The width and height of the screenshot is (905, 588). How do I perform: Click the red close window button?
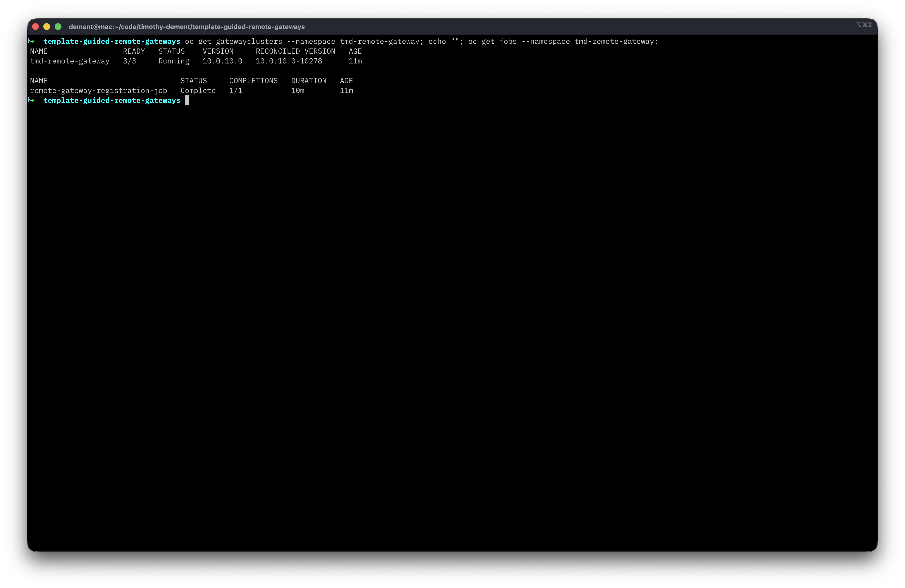[35, 27]
